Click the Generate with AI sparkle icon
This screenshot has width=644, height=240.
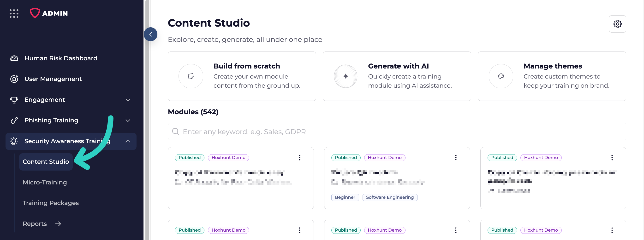tap(346, 76)
